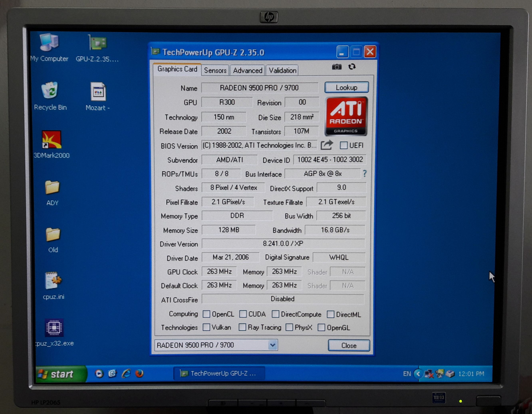
Task: Minimize the GPU-Z window
Action: pos(342,52)
